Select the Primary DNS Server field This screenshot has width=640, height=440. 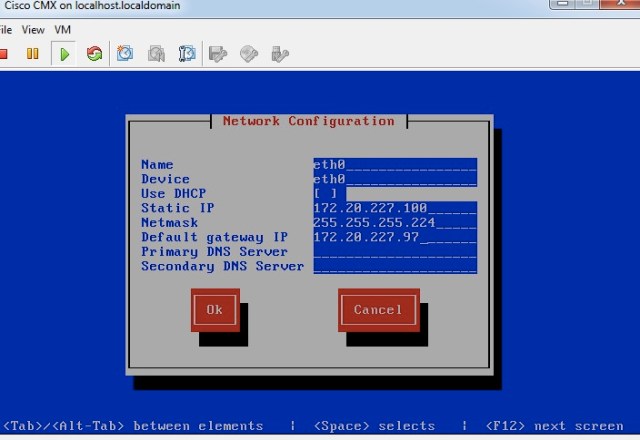(394, 252)
